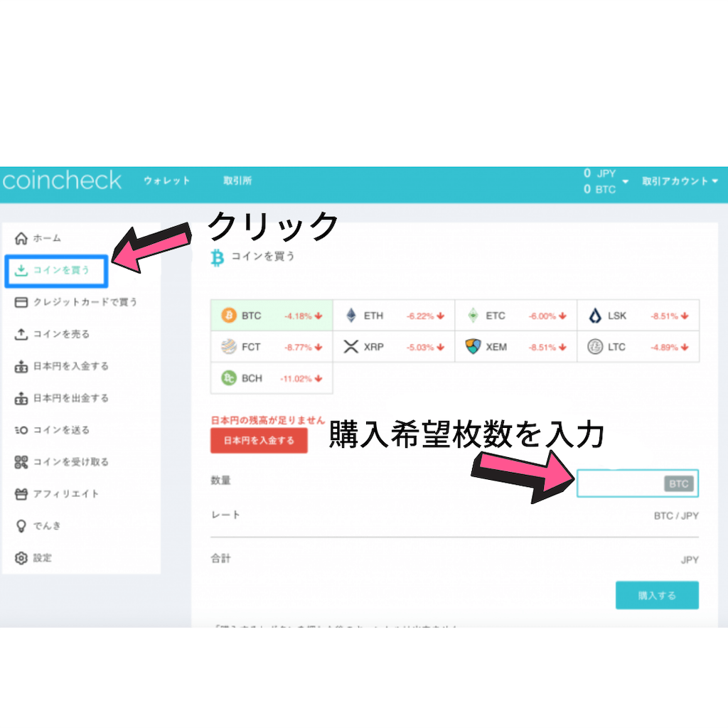The height and width of the screenshot is (728, 728).
Task: Click the coincheck logo
Action: click(62, 180)
